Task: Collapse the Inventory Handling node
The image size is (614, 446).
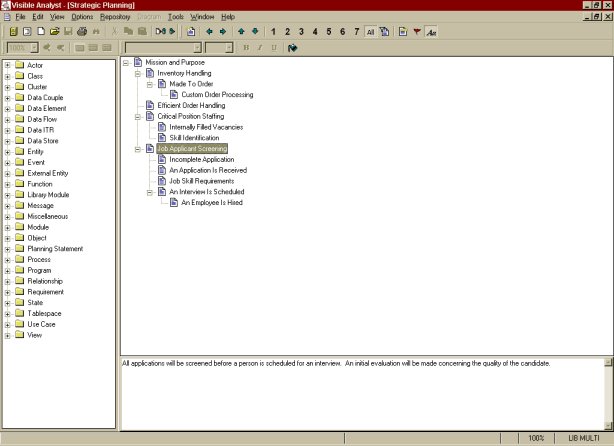Action: pyautogui.click(x=138, y=74)
